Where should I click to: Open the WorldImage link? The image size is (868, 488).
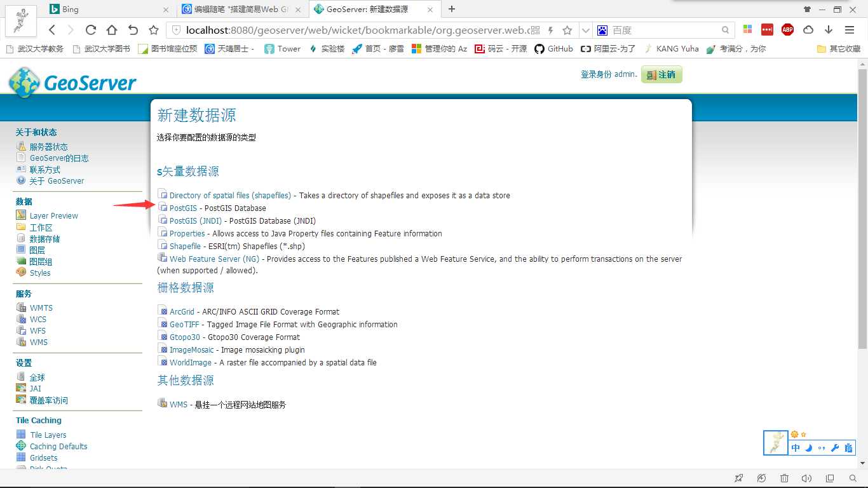click(191, 362)
